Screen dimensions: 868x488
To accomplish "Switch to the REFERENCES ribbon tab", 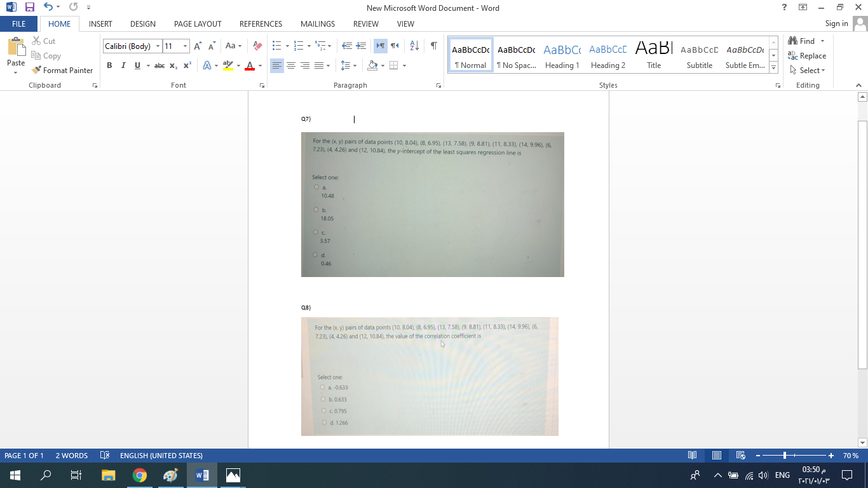I will pyautogui.click(x=261, y=24).
